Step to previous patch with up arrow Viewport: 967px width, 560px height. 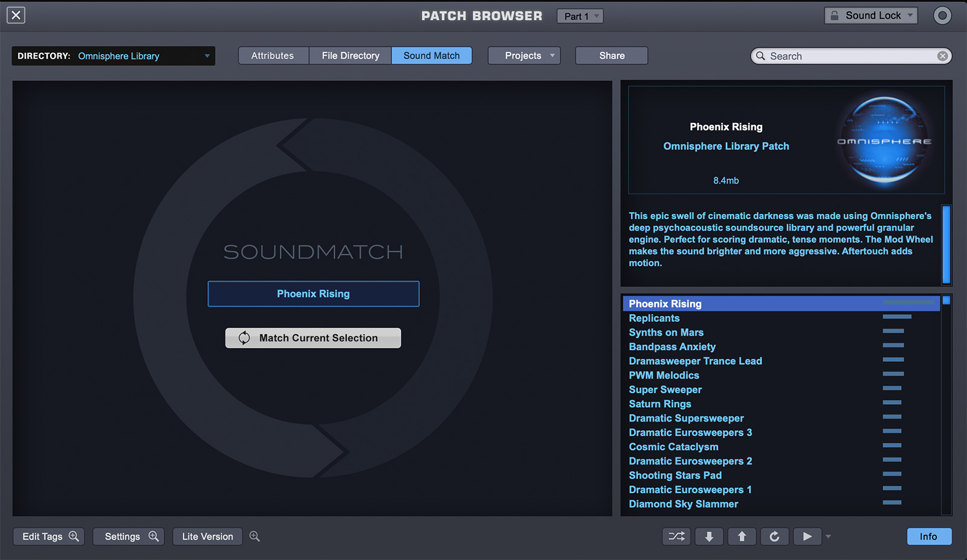[x=742, y=536]
